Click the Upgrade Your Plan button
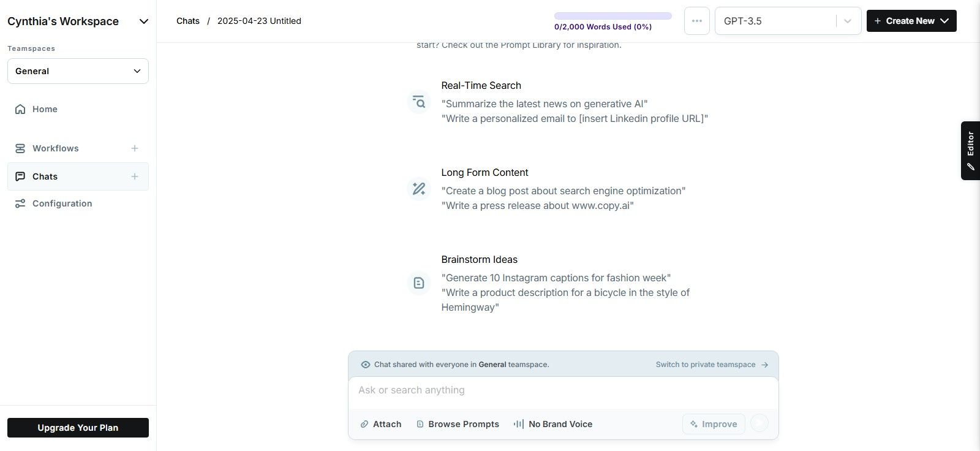 point(78,428)
